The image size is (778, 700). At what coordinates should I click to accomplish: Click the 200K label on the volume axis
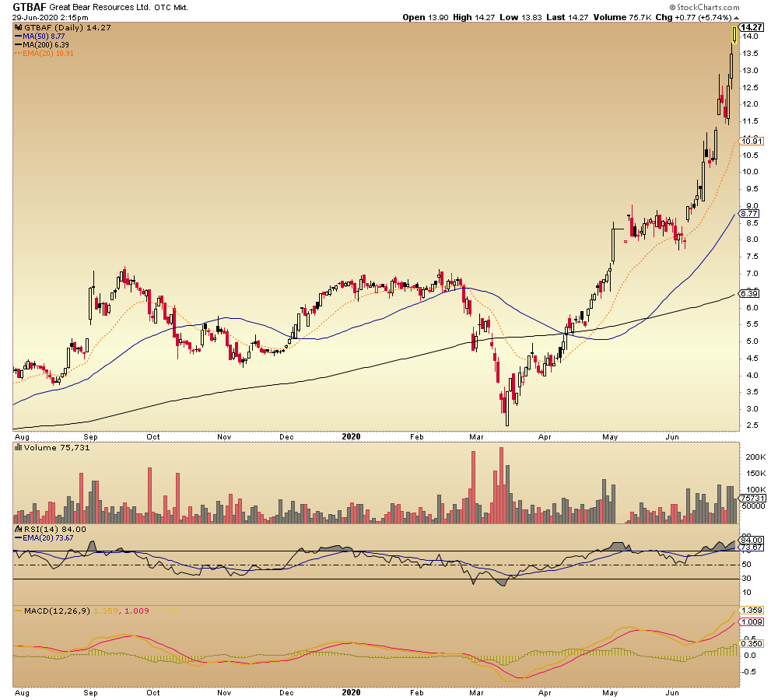(x=755, y=457)
